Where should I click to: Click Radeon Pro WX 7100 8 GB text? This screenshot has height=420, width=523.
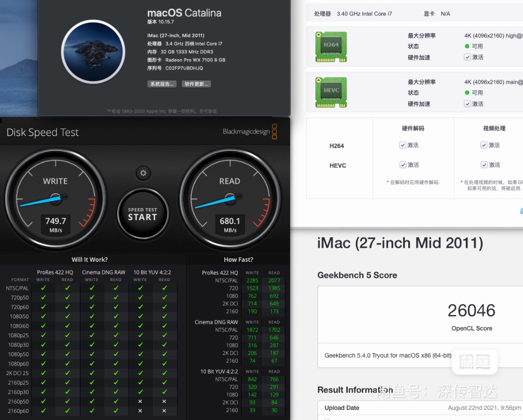[195, 60]
